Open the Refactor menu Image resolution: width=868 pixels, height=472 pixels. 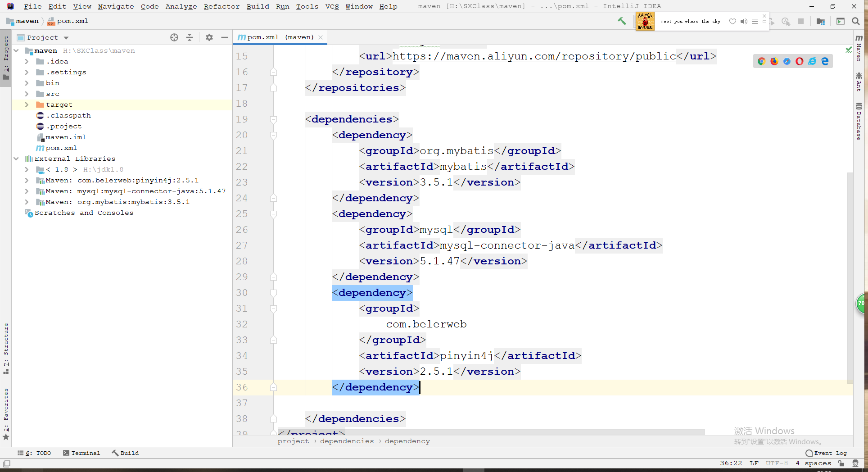(222, 6)
